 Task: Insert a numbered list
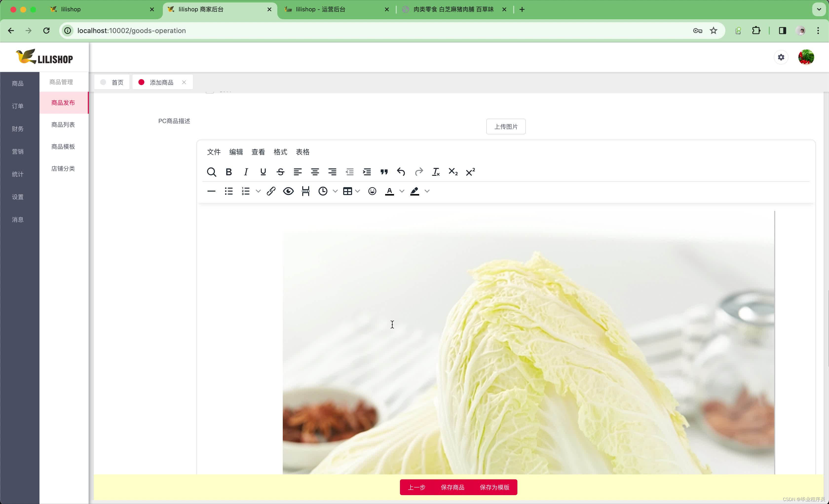pos(246,191)
